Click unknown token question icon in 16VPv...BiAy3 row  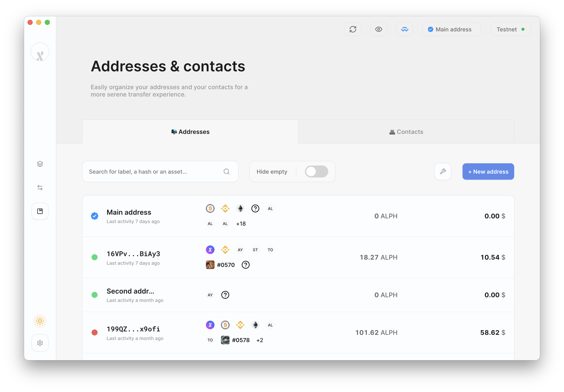[x=246, y=265]
